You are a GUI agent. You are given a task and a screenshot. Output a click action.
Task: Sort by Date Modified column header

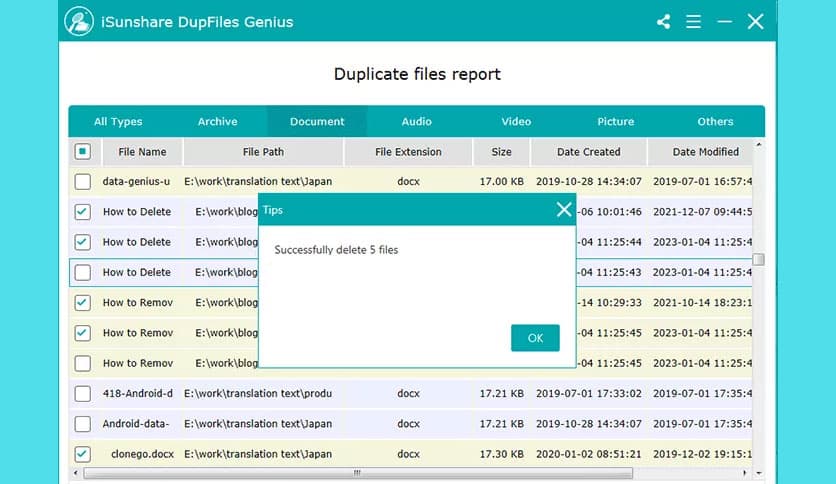[x=701, y=152]
